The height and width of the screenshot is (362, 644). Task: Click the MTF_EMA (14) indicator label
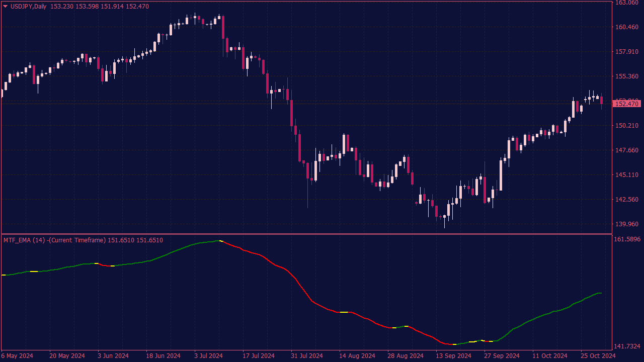click(23, 240)
